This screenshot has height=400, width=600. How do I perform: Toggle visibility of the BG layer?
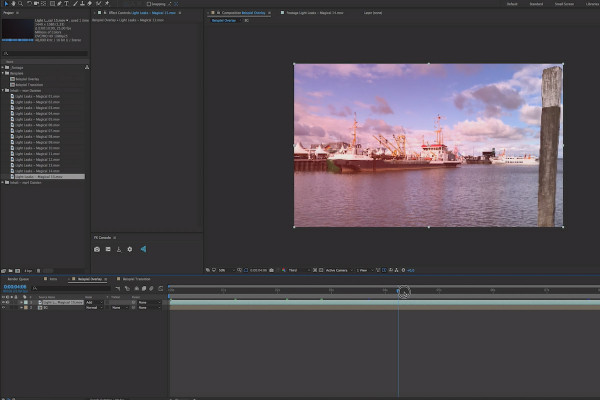click(x=3, y=307)
